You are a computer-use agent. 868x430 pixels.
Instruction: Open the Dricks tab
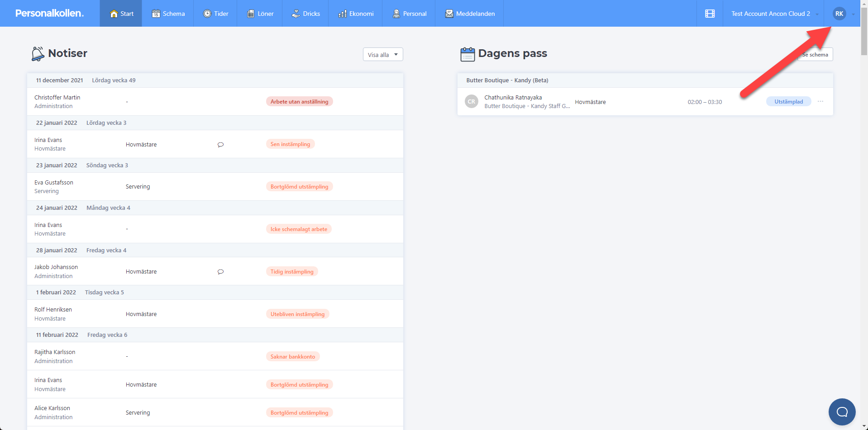click(x=305, y=14)
